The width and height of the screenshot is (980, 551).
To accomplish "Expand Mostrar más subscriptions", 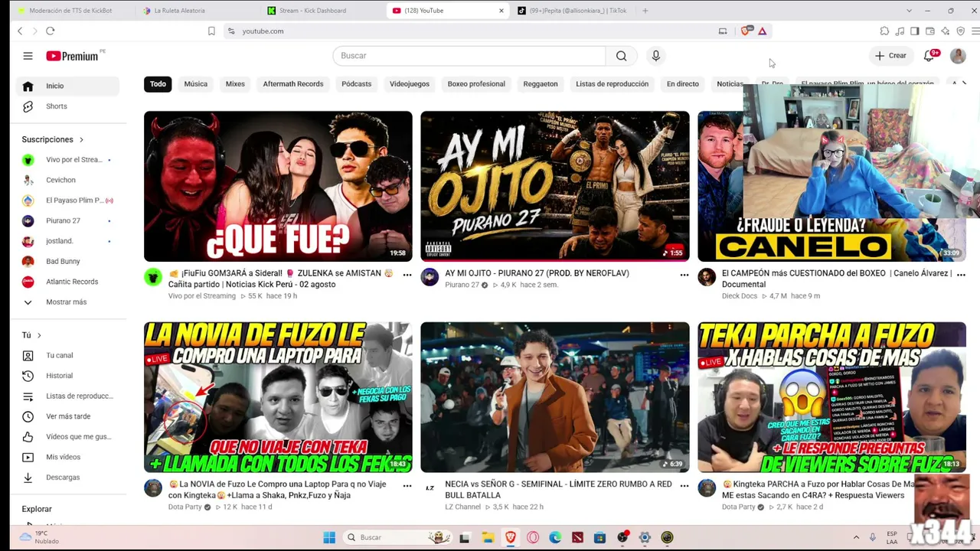I will click(67, 302).
